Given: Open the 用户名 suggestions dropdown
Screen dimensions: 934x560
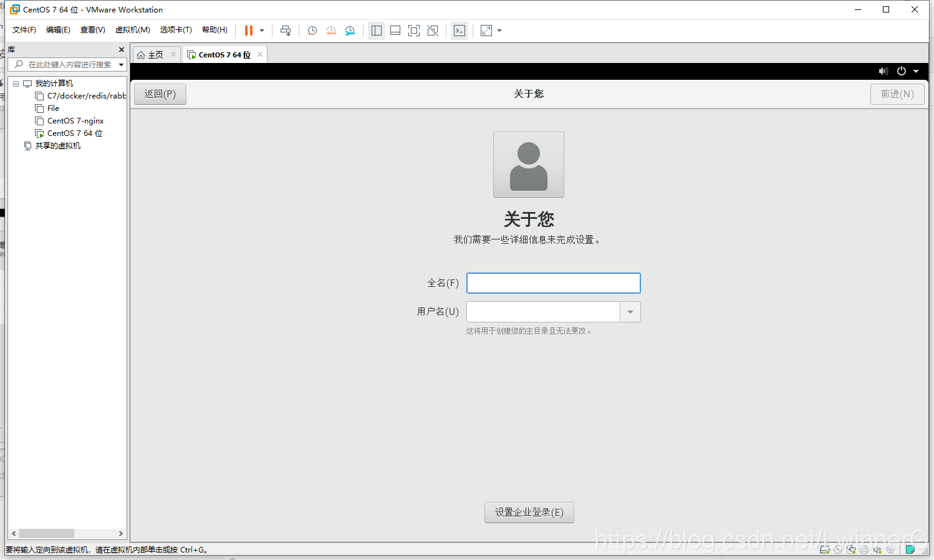Looking at the screenshot, I should click(630, 312).
